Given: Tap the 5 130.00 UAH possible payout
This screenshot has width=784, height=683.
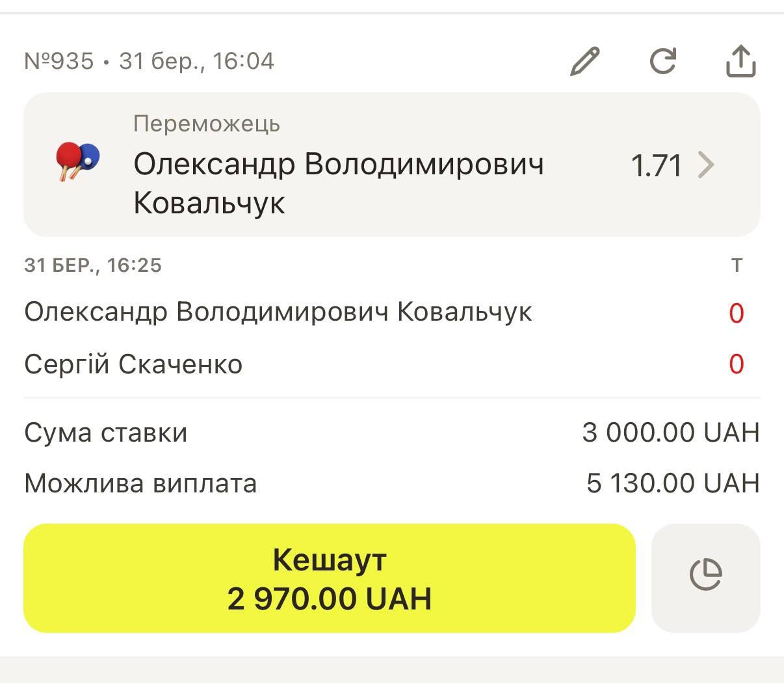Looking at the screenshot, I should [x=672, y=483].
